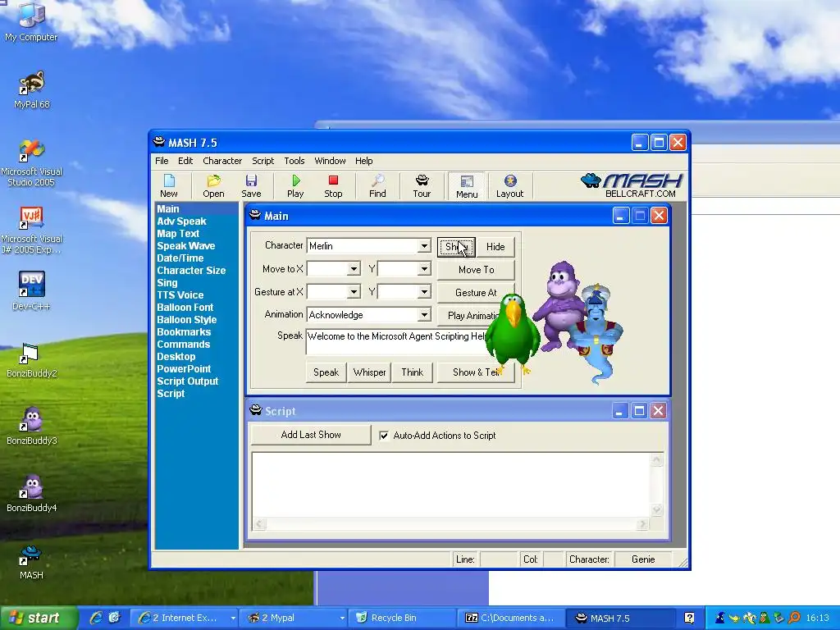Start script with the Play icon
The height and width of the screenshot is (630, 840).
point(295,186)
